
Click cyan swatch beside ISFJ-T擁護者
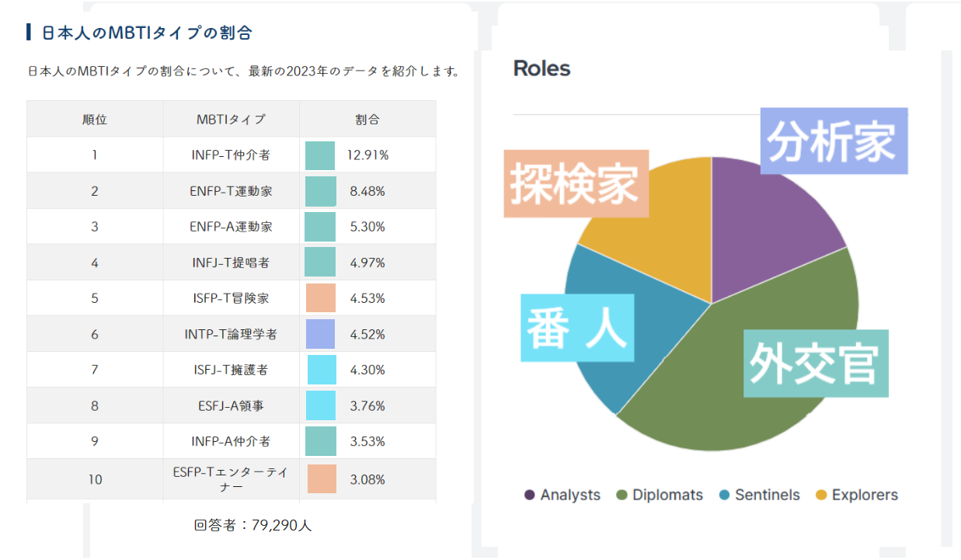tap(322, 370)
